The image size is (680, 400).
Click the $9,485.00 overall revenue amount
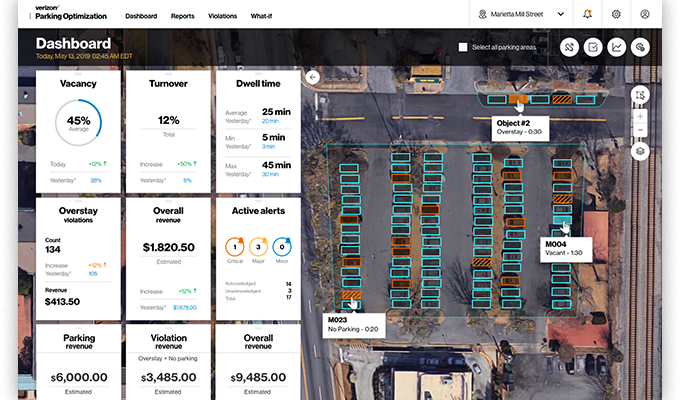[x=258, y=377]
